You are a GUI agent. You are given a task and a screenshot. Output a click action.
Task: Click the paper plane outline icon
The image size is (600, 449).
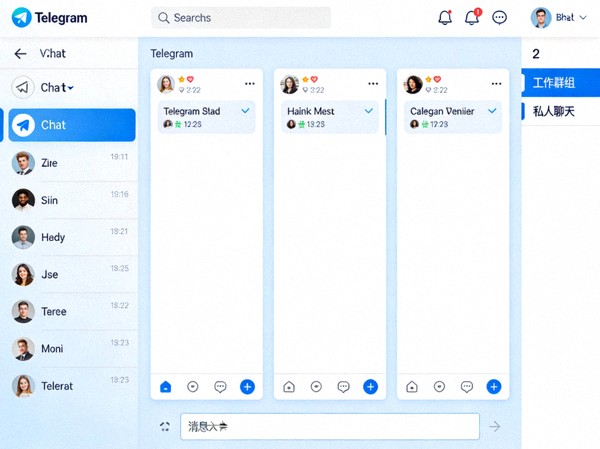(23, 87)
